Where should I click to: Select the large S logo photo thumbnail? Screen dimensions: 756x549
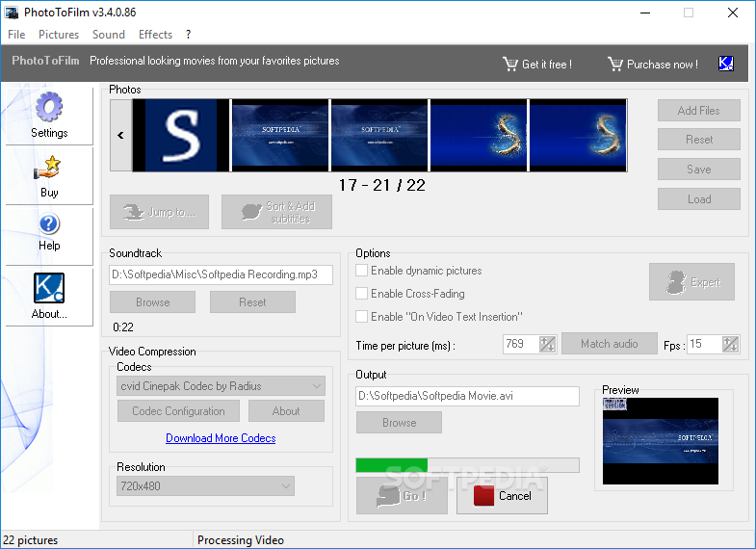181,136
